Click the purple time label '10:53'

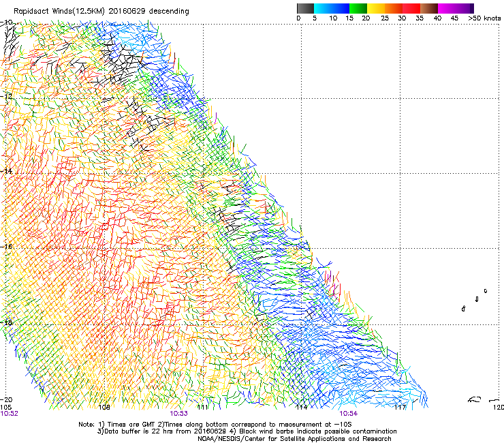(178, 414)
